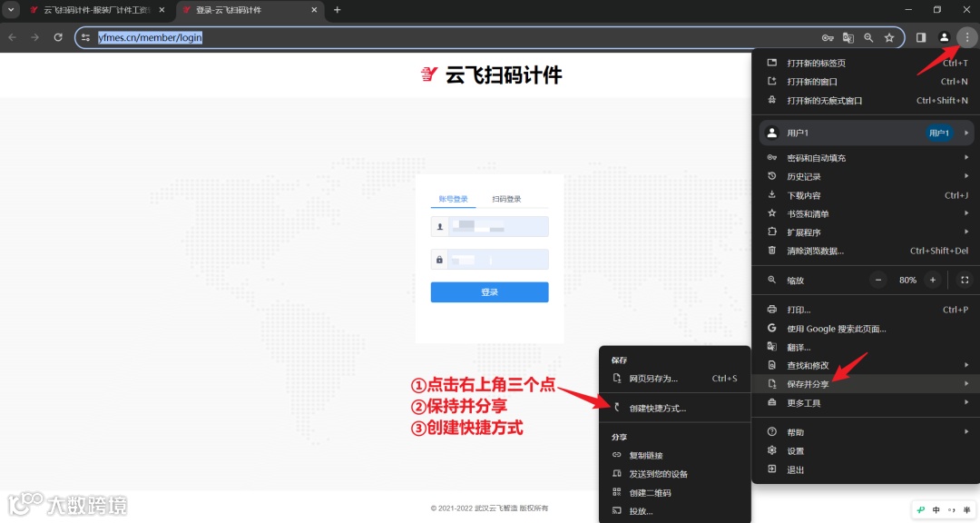The image size is (980, 523).
Task: Click the 云飞扫码计件 logo
Action: pyautogui.click(x=491, y=75)
